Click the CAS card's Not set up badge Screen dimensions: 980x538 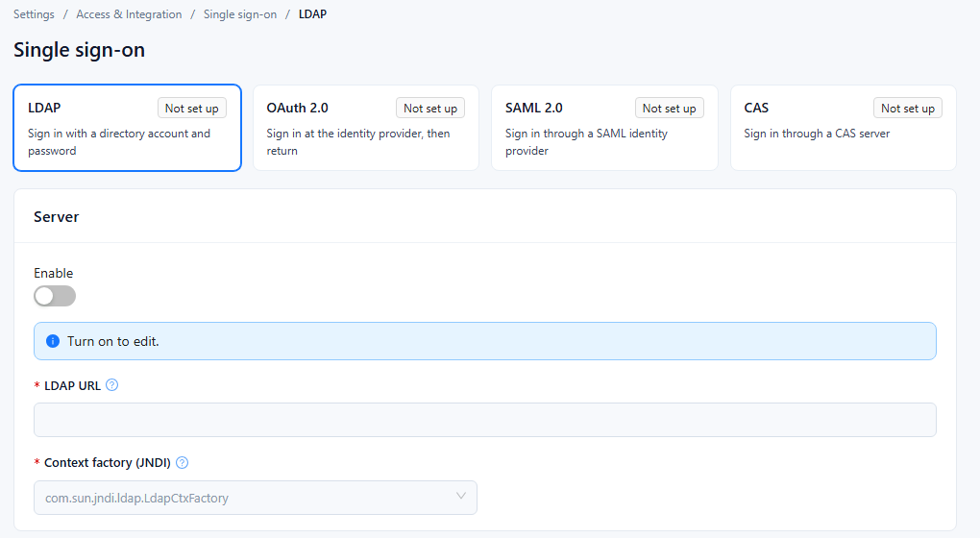(x=908, y=109)
